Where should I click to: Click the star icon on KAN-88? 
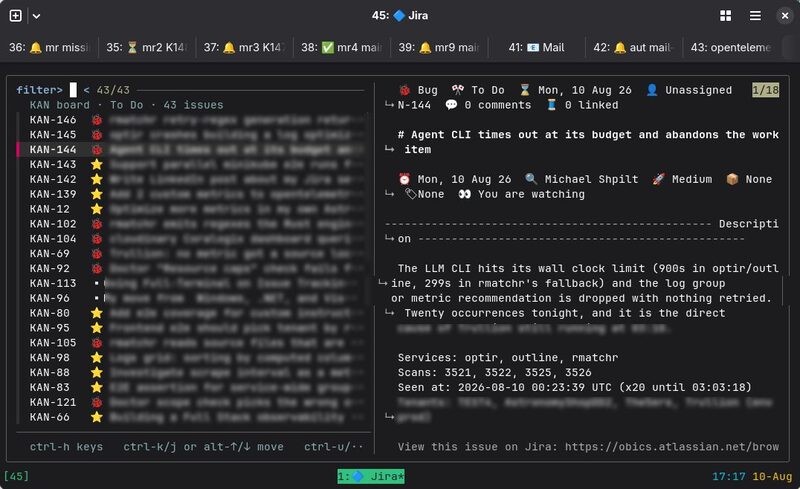(x=96, y=373)
